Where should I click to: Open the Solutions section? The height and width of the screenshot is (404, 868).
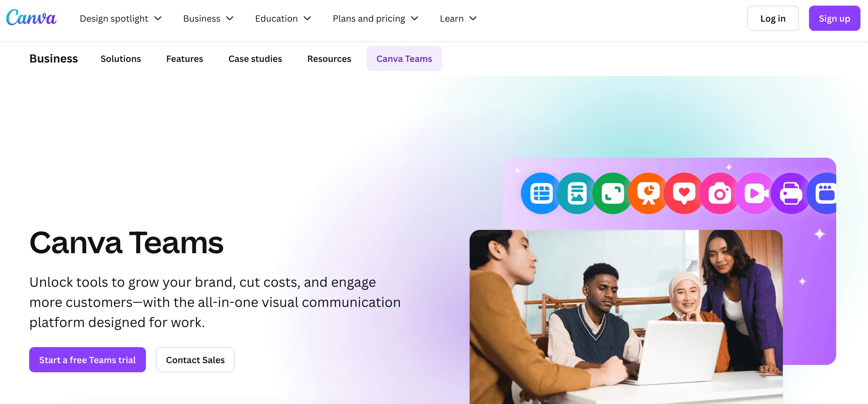click(120, 59)
